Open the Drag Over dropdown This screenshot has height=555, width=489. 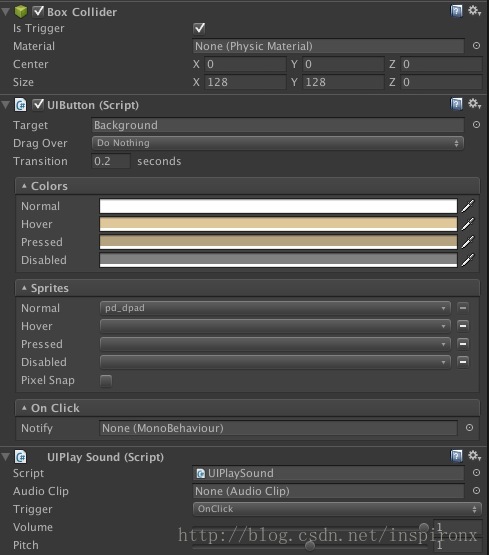coord(278,143)
